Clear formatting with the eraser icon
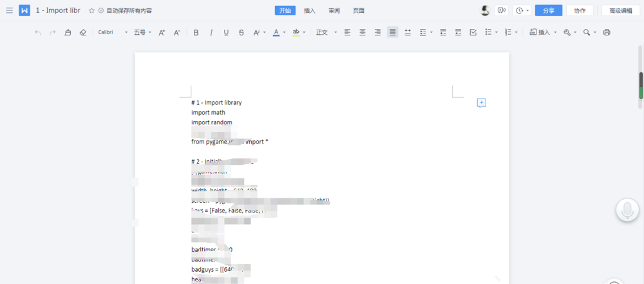 point(83,32)
